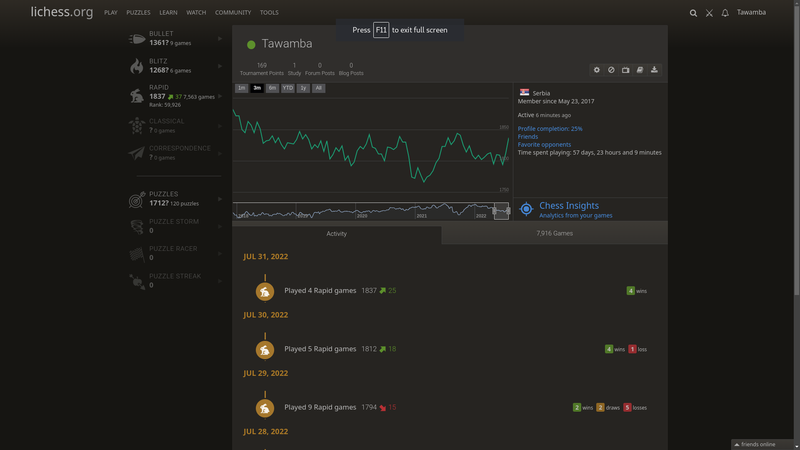800x450 pixels.
Task: Expand the Bullet stats arrow
Action: [220, 39]
